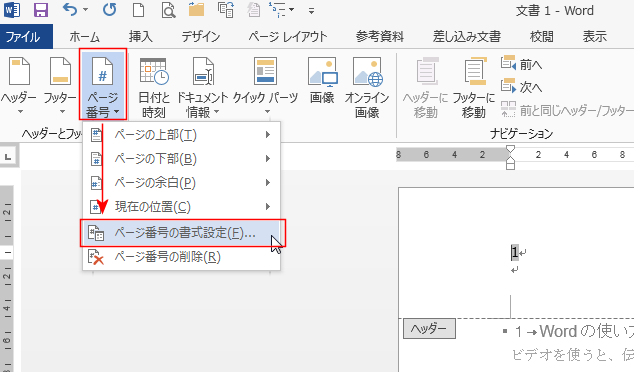
Task: Click the Page Number (ページ番号) button
Action: [x=103, y=85]
